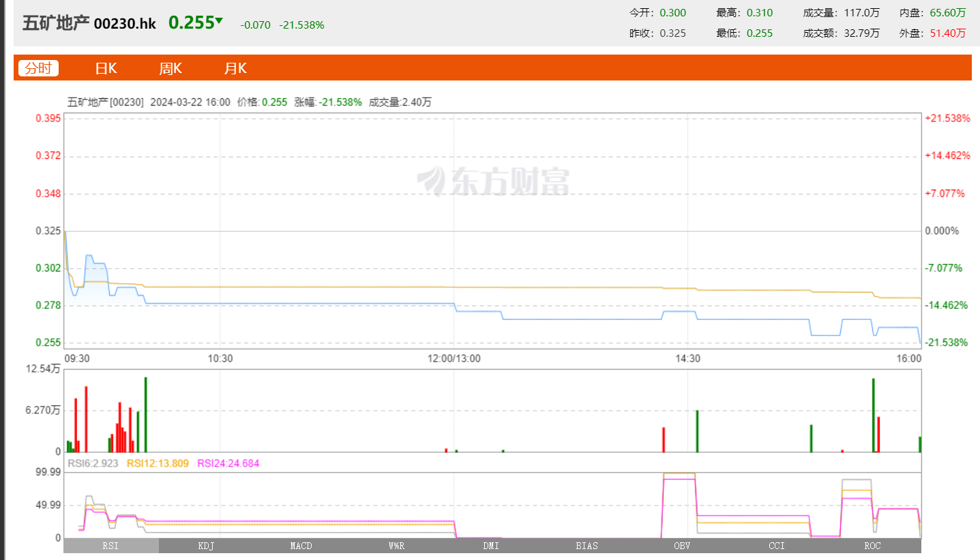This screenshot has width=980, height=560.
Task: Select the DMI indicator tab
Action: click(x=491, y=546)
